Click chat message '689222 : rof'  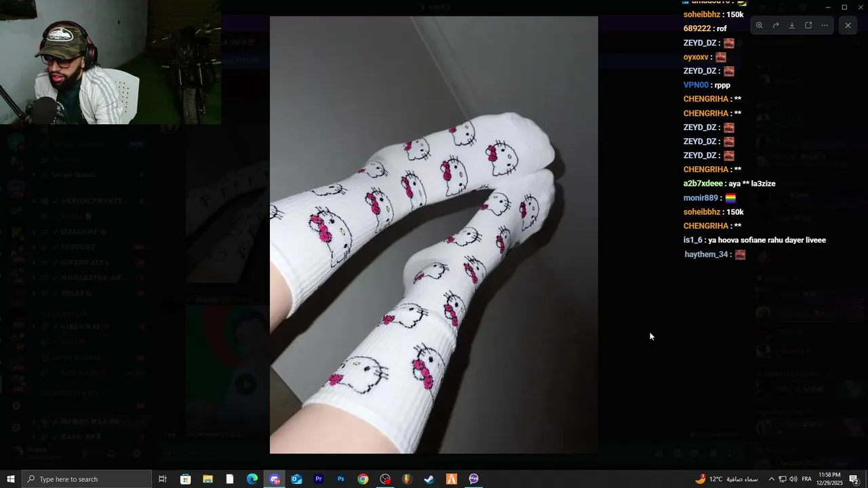click(705, 28)
